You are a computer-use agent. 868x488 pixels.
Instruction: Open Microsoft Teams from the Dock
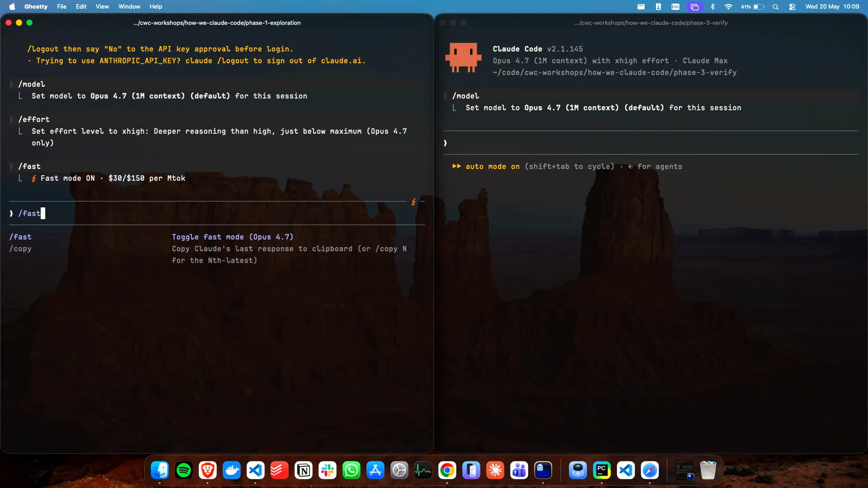click(x=519, y=470)
